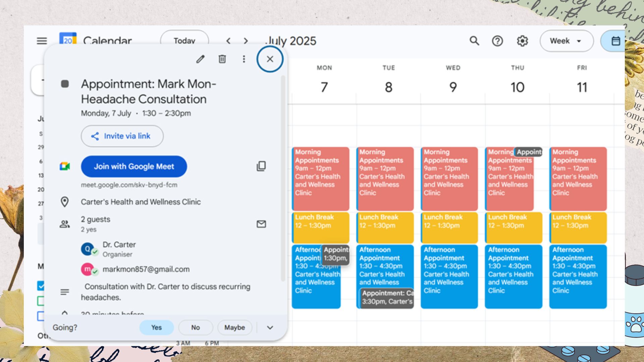Email guests with the envelope icon
644x362 pixels.
coord(261,224)
